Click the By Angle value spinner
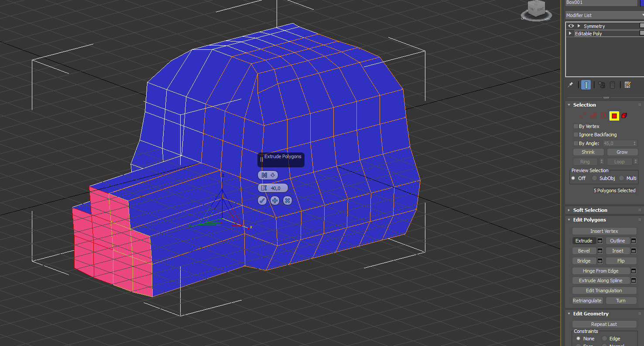 635,143
